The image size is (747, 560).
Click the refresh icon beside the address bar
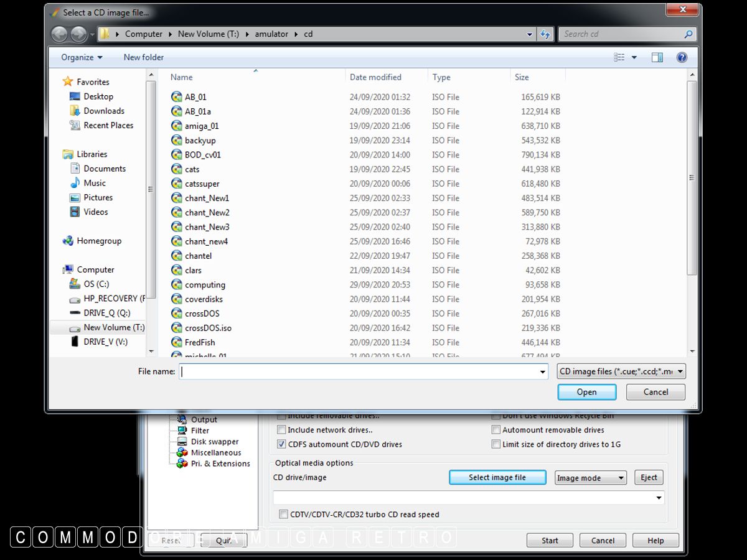(x=545, y=34)
